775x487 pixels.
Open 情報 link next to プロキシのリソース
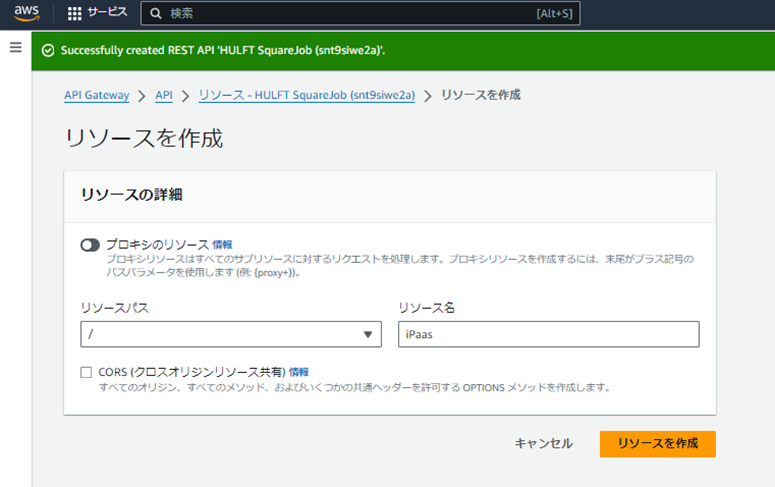pos(222,245)
